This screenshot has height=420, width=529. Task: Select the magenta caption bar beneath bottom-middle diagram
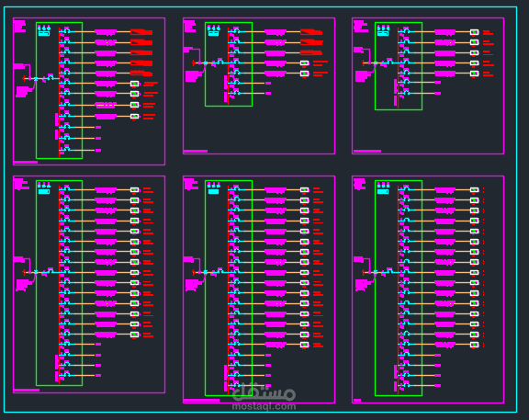point(201,401)
